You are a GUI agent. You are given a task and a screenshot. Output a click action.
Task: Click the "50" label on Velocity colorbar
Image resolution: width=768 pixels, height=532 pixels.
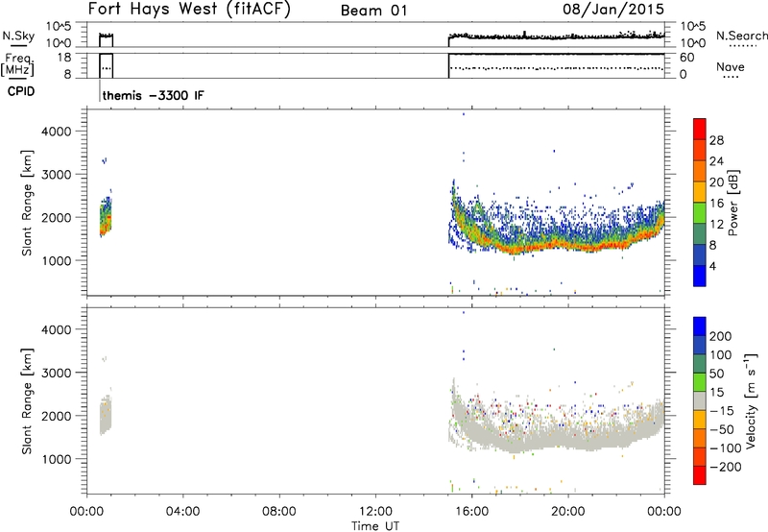pos(716,374)
